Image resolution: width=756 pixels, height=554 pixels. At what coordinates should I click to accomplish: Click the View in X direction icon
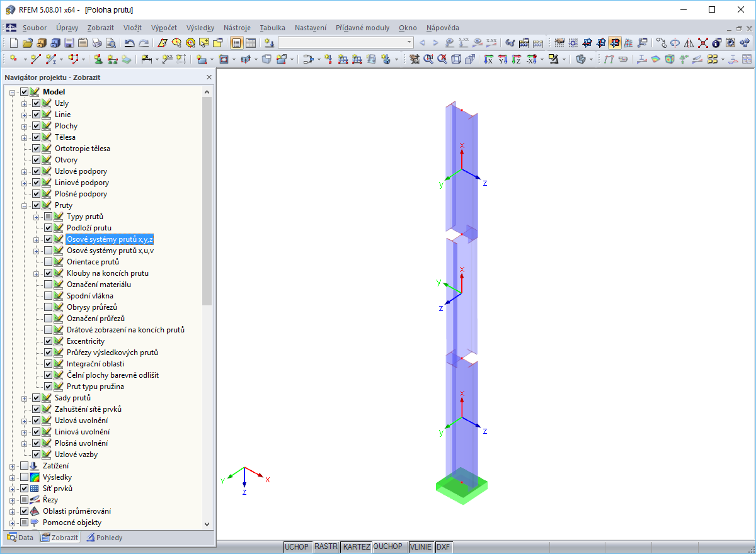click(489, 59)
